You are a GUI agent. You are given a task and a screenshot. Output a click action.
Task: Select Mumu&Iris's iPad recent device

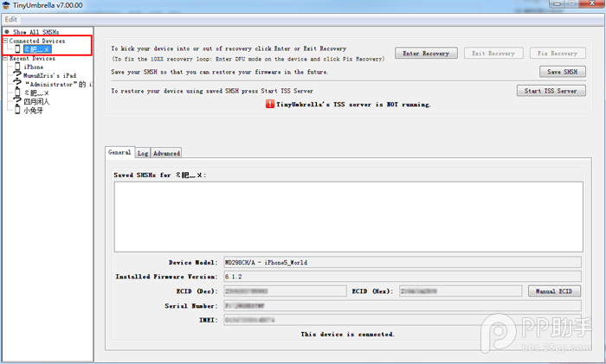click(49, 75)
